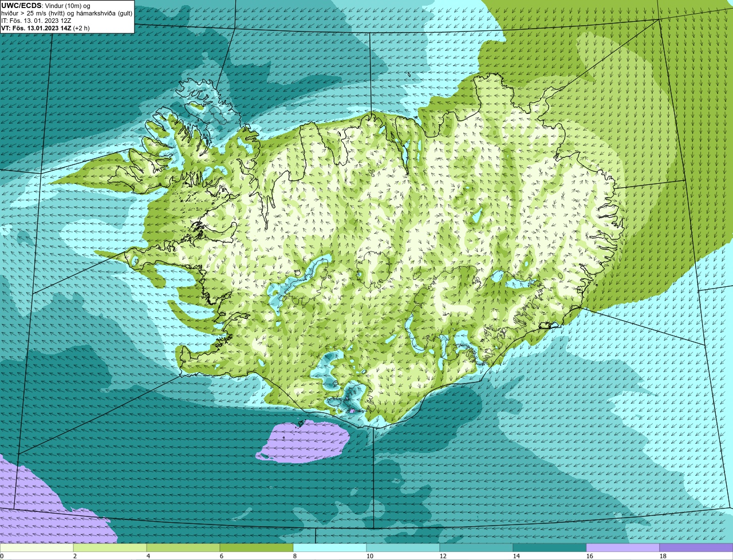
Task: Click the scale label "2"
Action: pyautogui.click(x=75, y=556)
